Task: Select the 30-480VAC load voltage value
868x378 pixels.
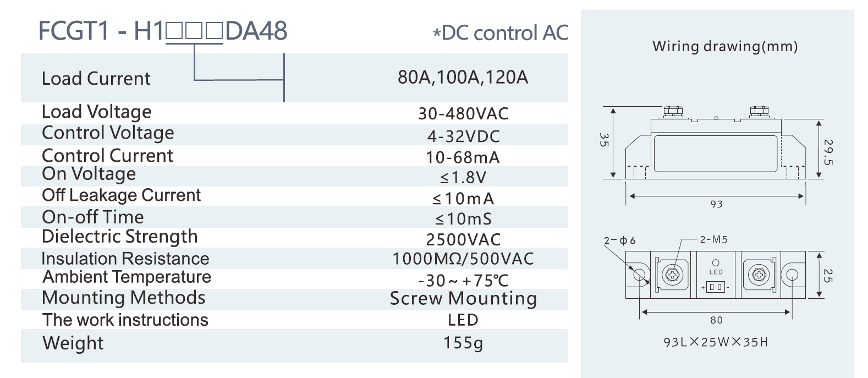Action: (463, 114)
